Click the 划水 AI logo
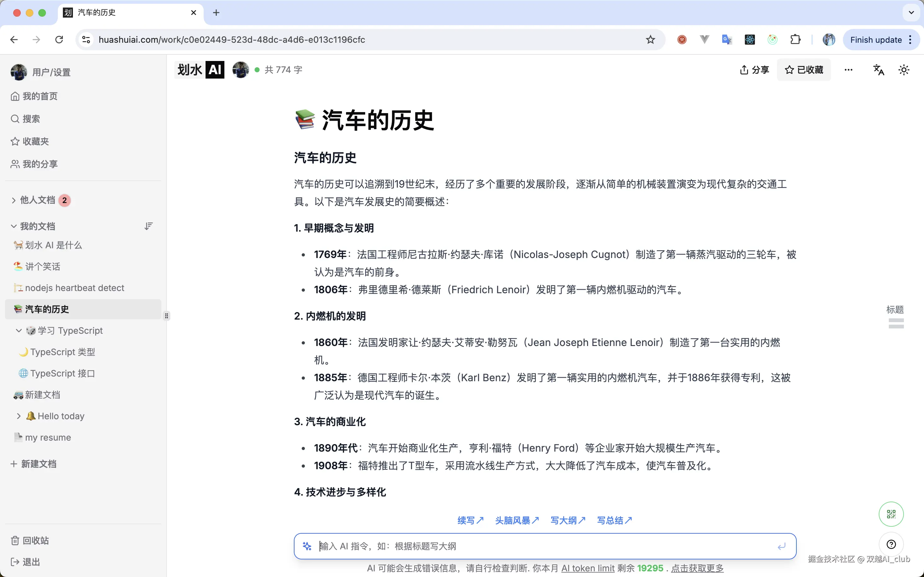 tap(199, 69)
